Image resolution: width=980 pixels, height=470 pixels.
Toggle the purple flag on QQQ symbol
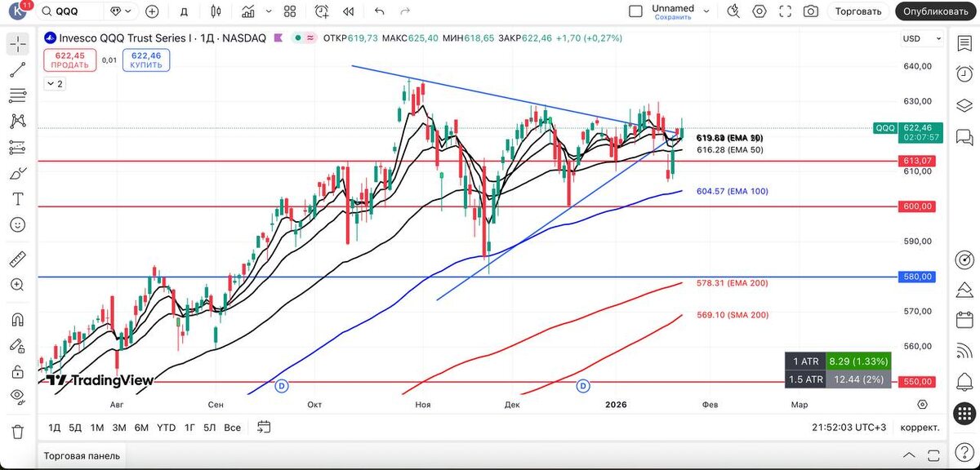coord(278,38)
